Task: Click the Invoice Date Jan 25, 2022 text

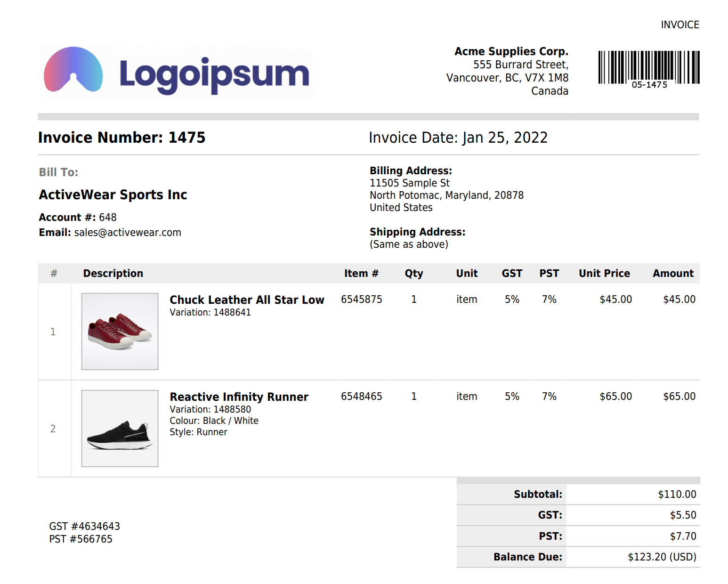Action: coord(458,138)
